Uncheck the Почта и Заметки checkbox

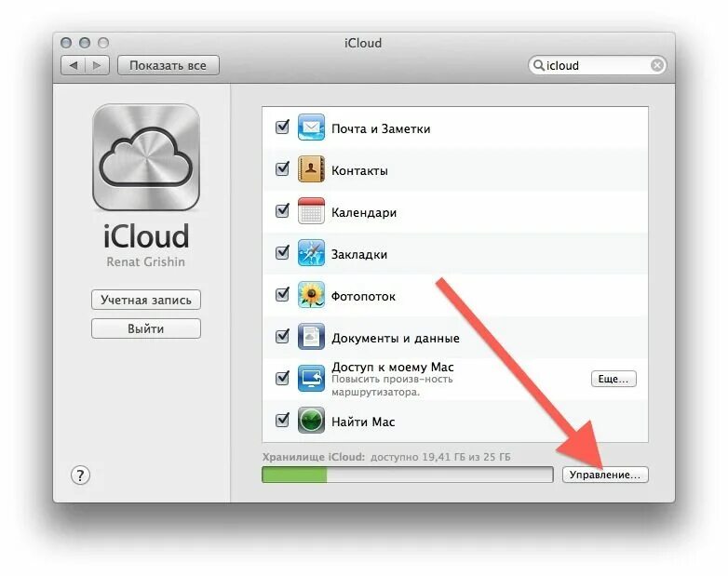[x=282, y=127]
